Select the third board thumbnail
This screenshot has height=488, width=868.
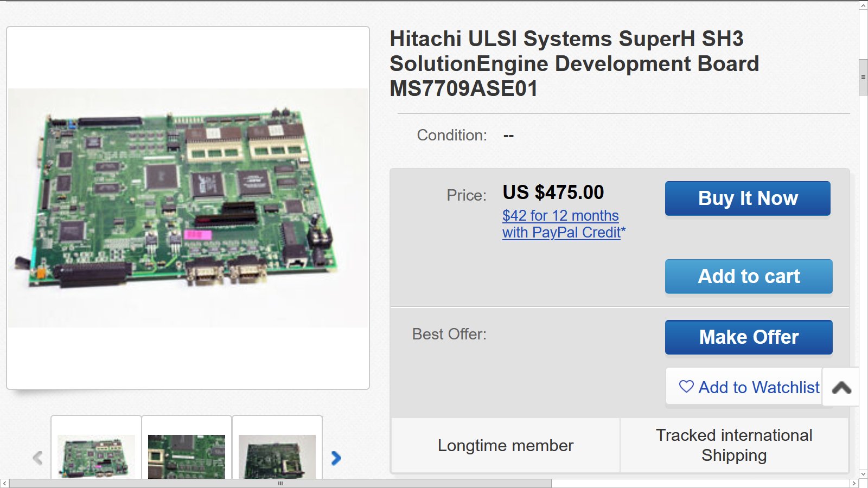[x=277, y=455]
